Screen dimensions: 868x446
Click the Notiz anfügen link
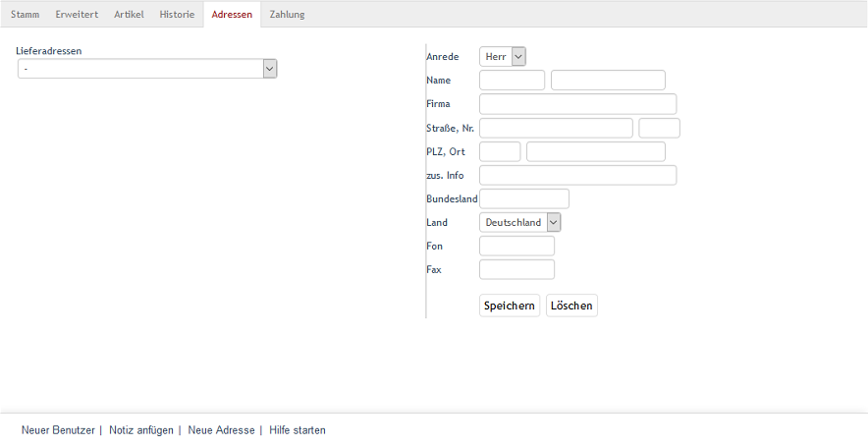pos(141,430)
